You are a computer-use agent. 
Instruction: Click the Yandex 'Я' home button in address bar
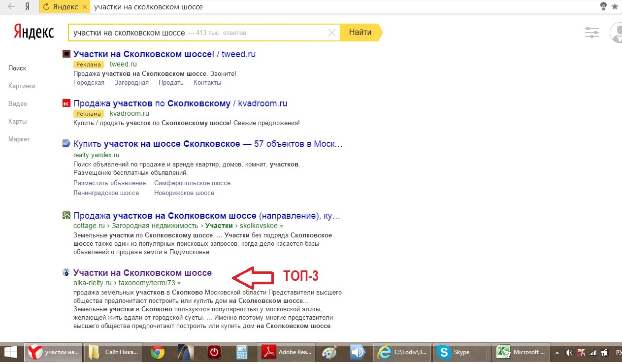pos(28,7)
